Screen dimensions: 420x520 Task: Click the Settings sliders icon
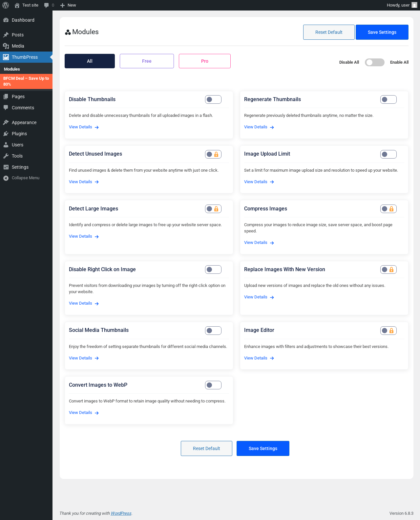point(6,167)
